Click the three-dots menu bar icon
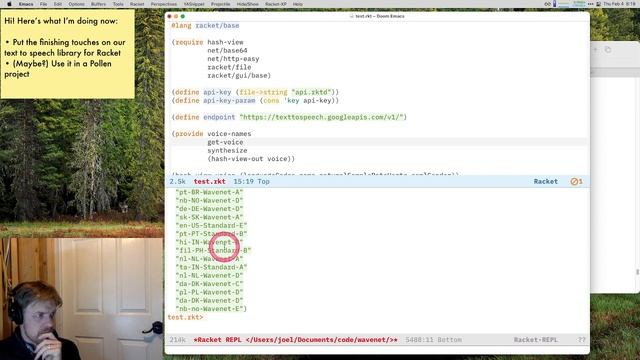 pyautogui.click(x=590, y=4)
